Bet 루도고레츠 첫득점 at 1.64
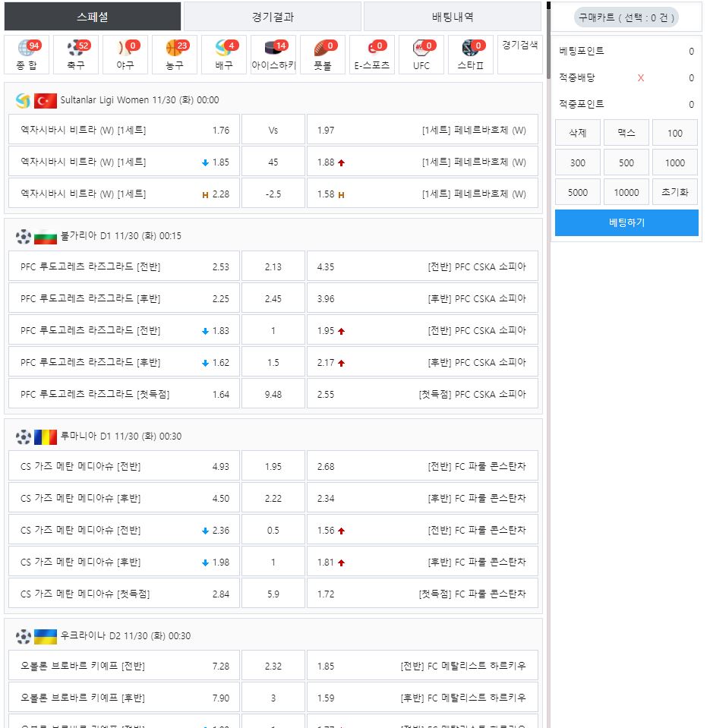The image size is (710, 728). coord(124,394)
